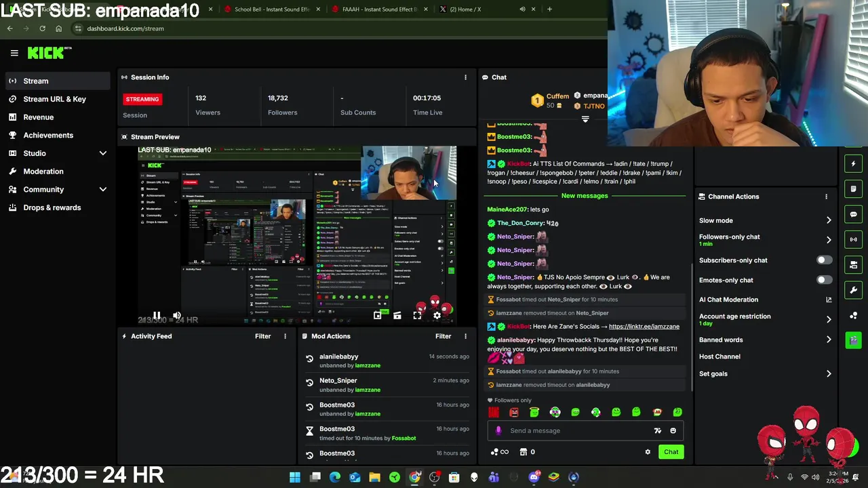Screen dimensions: 868x488
Task: Click the green Chat send button
Action: click(x=671, y=452)
